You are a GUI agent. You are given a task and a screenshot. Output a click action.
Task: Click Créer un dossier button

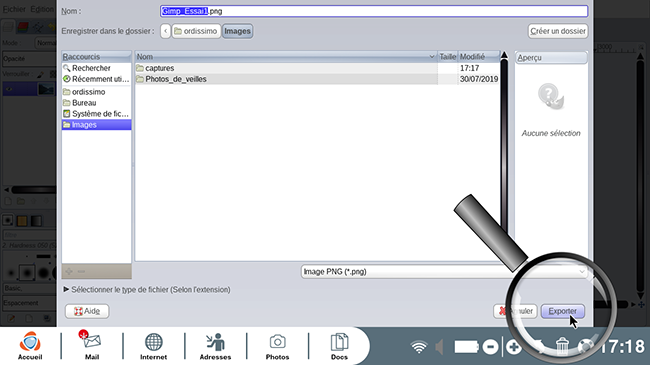558,31
